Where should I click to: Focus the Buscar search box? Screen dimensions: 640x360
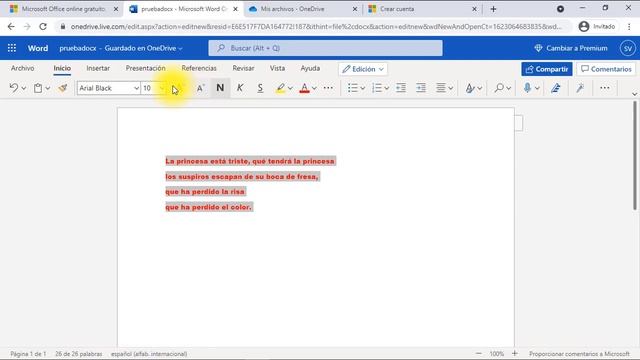325,48
